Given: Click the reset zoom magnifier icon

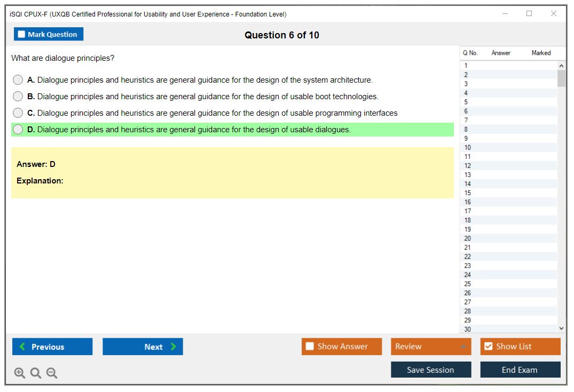Looking at the screenshot, I should [36, 373].
